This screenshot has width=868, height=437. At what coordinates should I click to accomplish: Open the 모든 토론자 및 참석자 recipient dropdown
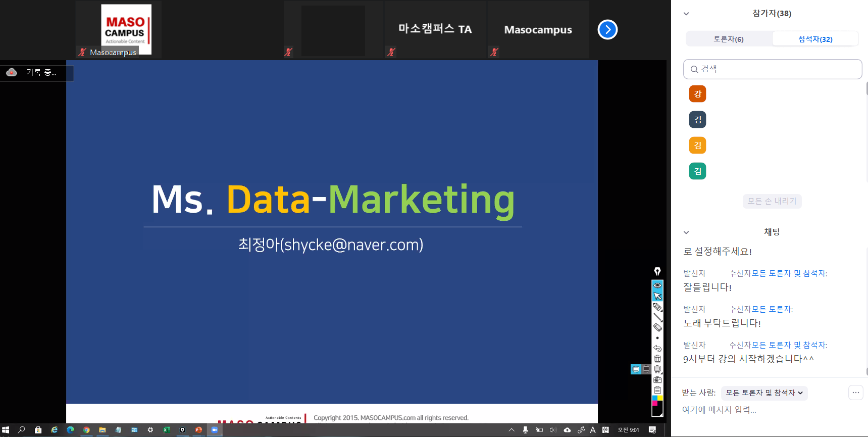[x=764, y=393]
